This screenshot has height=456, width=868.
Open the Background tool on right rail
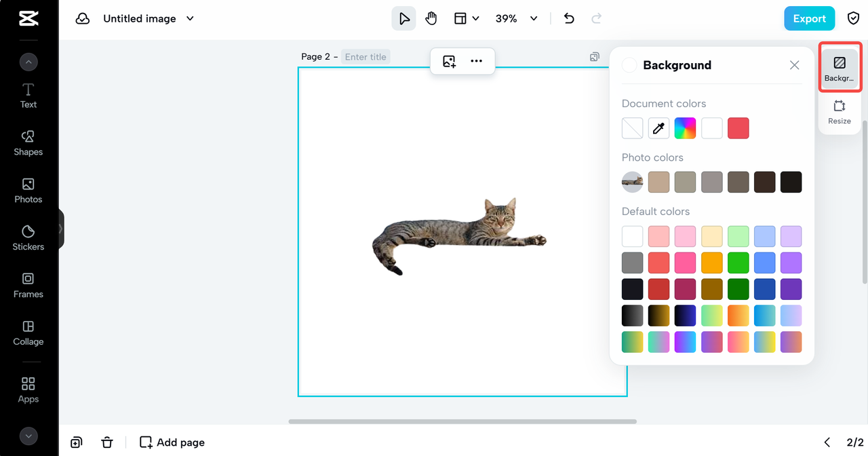[x=840, y=69]
